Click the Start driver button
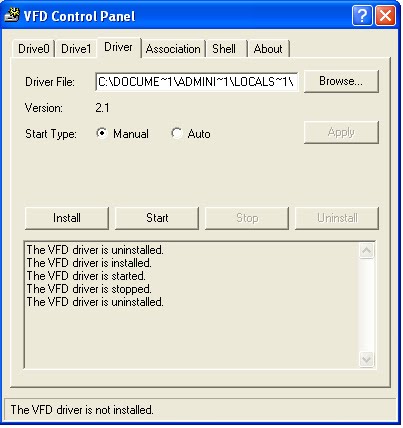 157,218
